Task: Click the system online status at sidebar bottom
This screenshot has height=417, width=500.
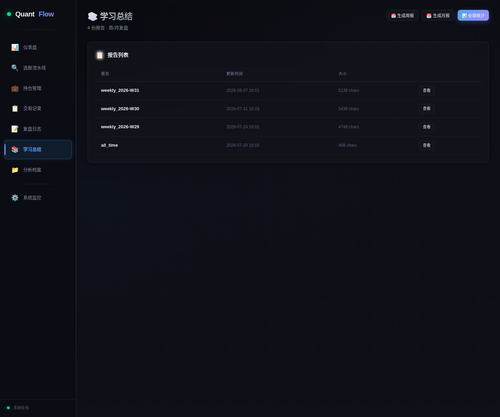Action: (x=18, y=408)
